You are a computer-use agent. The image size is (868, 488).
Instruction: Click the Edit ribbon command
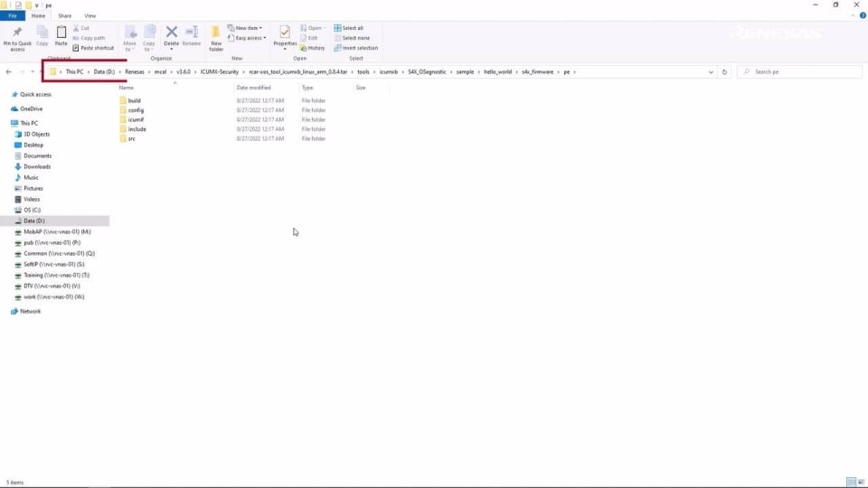pos(309,38)
